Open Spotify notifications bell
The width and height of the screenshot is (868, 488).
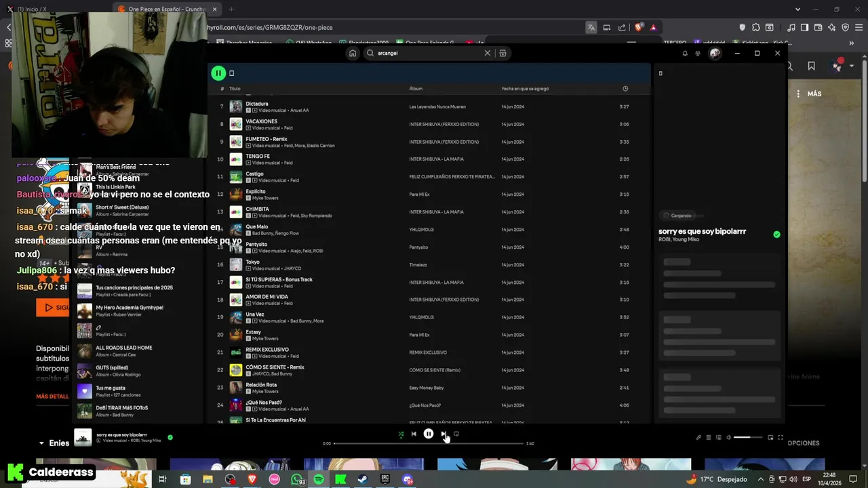point(685,53)
